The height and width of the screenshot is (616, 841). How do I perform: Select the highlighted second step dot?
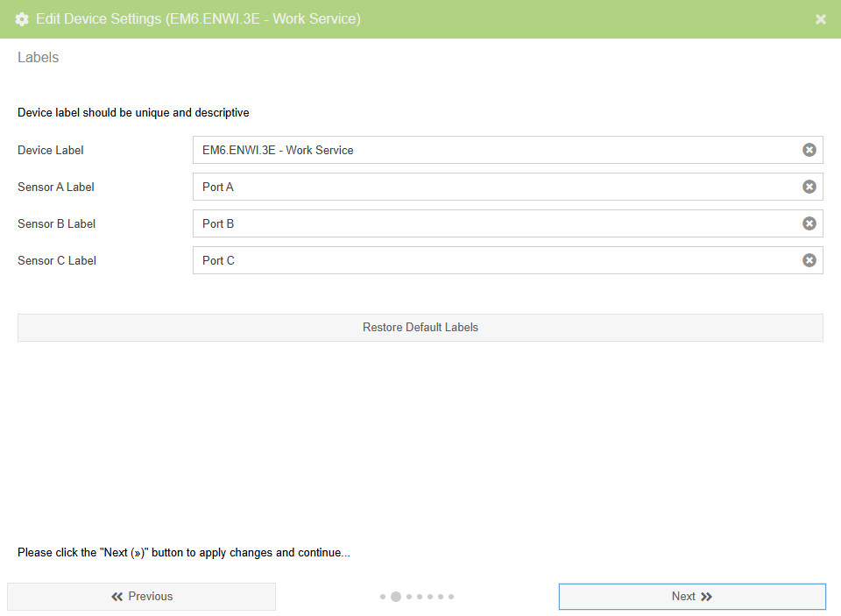pos(396,597)
